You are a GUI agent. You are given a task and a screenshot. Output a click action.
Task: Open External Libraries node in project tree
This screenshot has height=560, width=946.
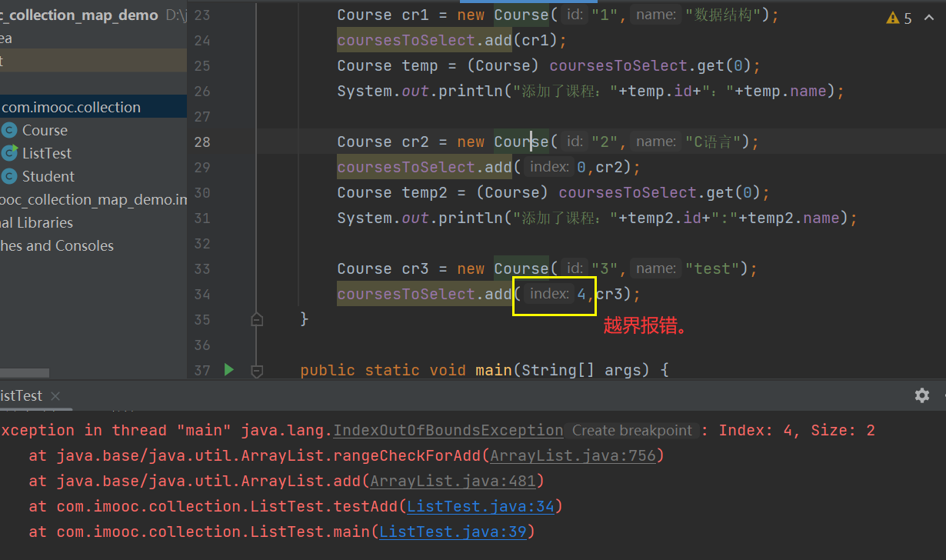36,222
